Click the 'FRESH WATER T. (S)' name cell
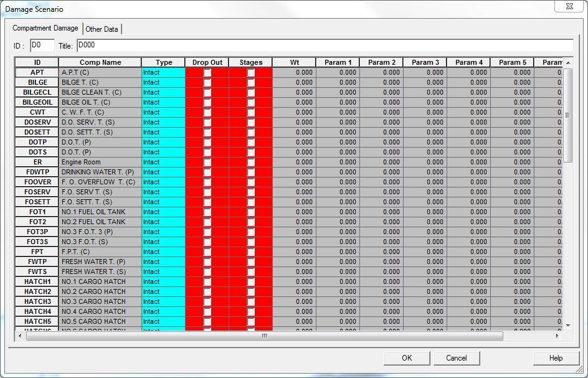 tap(100, 272)
